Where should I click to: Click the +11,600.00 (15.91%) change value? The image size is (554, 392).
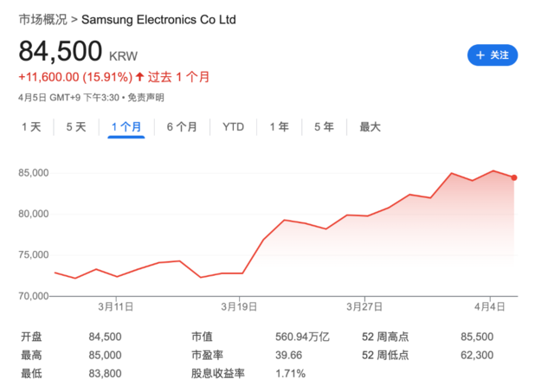75,77
